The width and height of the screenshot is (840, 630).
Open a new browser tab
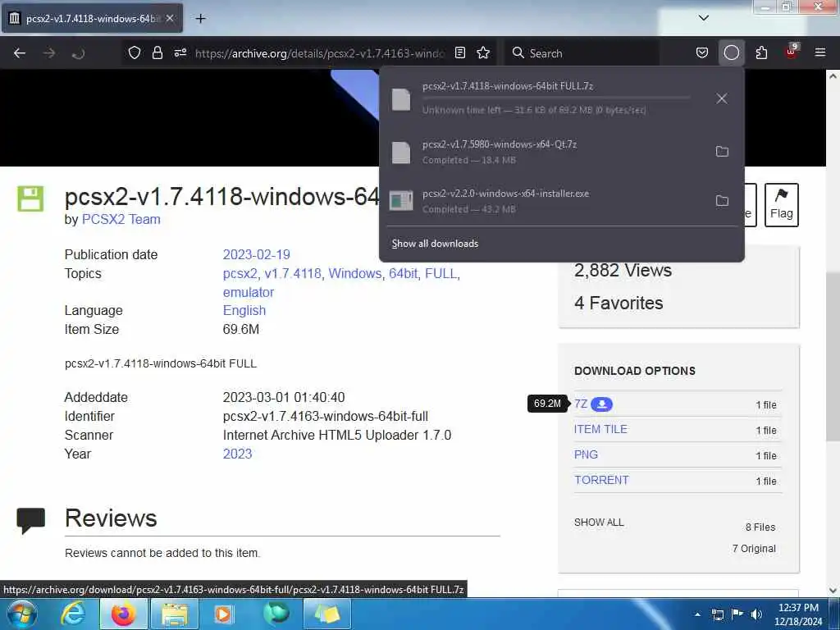pos(200,19)
